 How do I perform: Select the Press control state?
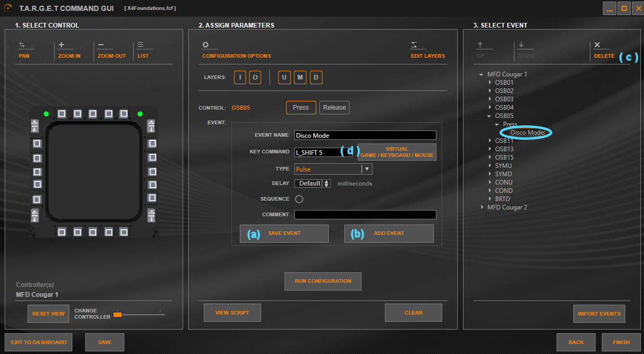(301, 108)
